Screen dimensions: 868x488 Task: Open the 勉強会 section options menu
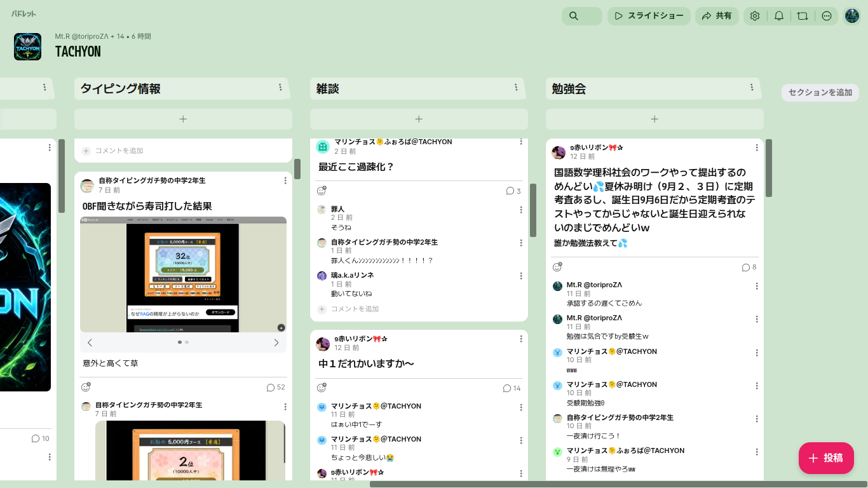(752, 88)
